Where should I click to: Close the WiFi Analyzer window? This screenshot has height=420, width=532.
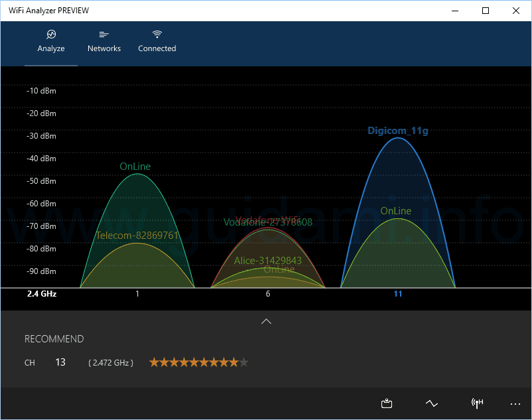click(516, 11)
